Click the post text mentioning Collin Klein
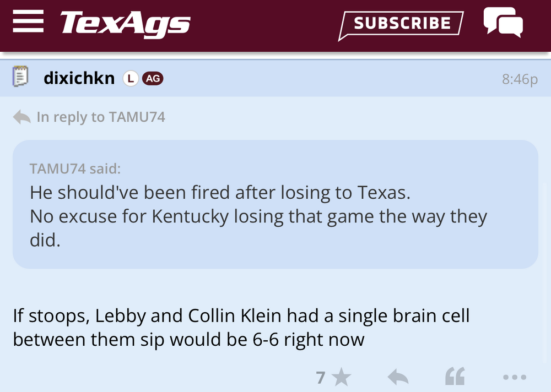Screen dimensions: 551x392 click(241, 316)
